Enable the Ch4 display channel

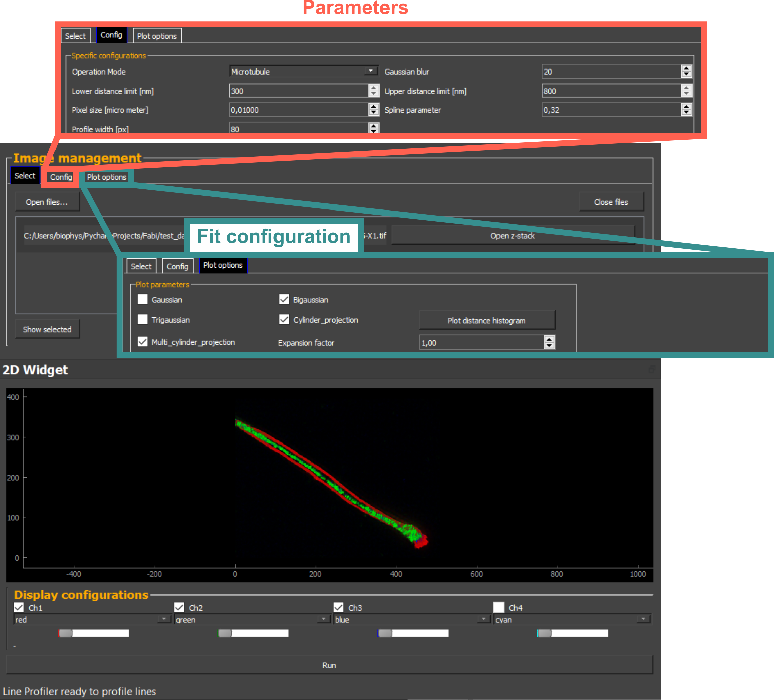point(499,607)
